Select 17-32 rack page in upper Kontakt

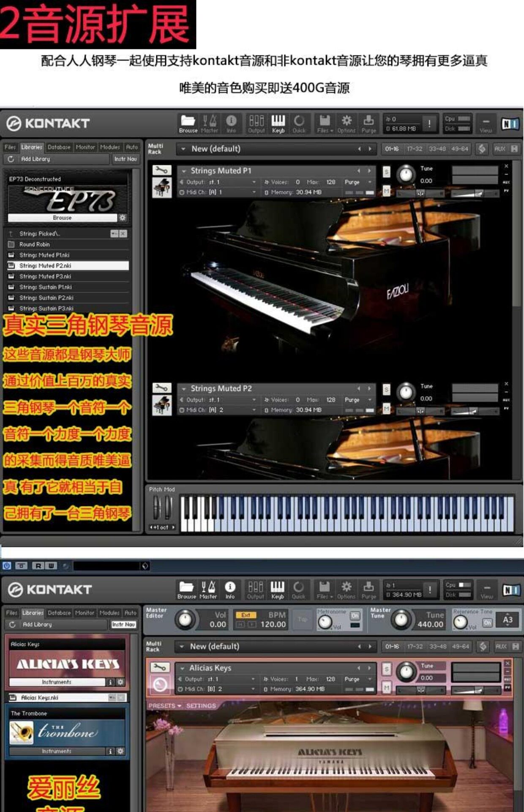pyautogui.click(x=415, y=149)
